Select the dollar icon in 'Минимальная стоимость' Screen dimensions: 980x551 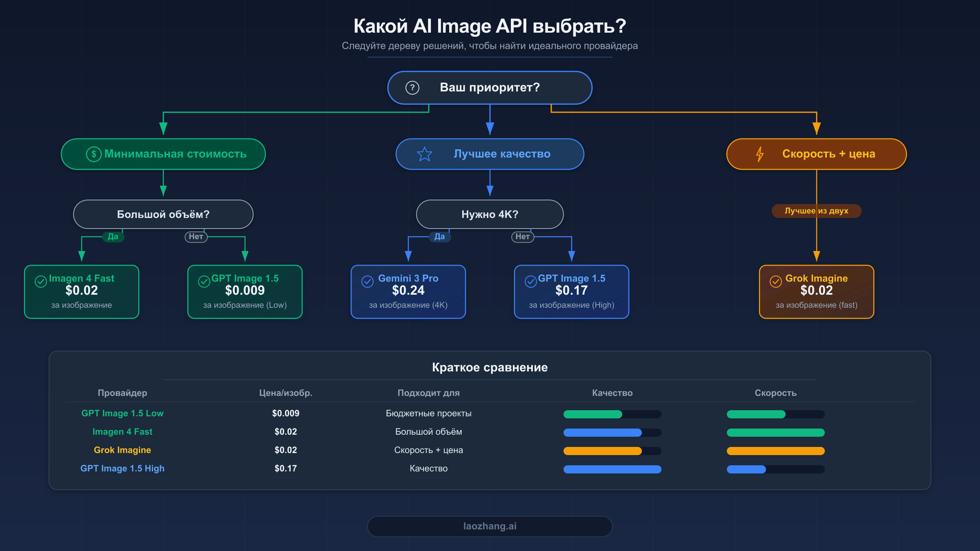[x=94, y=154]
